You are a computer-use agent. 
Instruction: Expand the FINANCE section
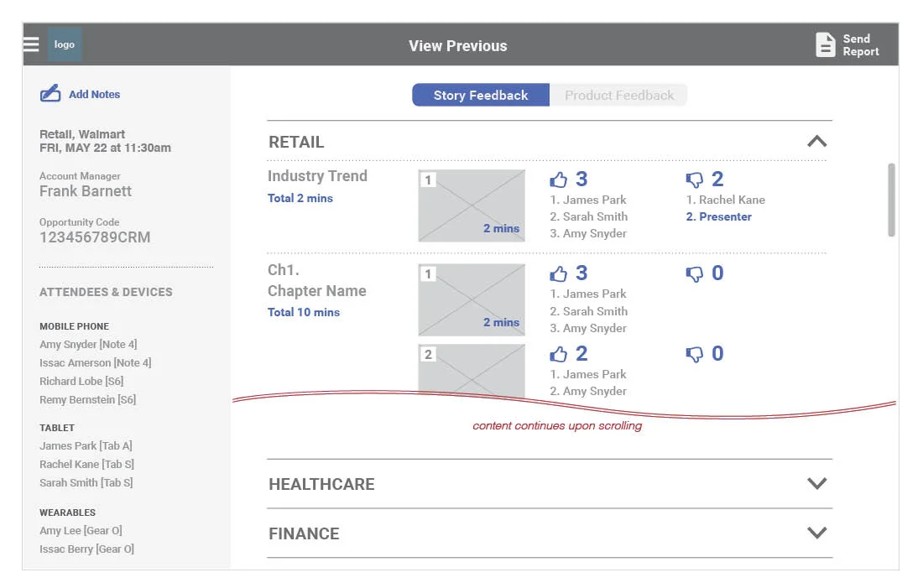[817, 533]
